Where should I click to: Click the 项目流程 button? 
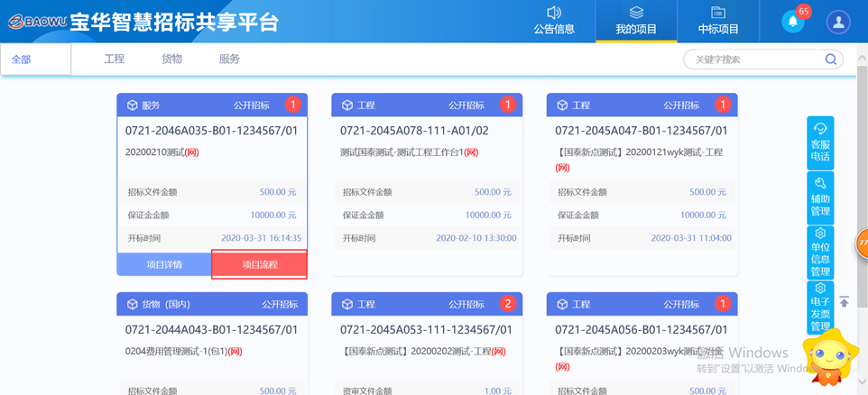pyautogui.click(x=260, y=264)
